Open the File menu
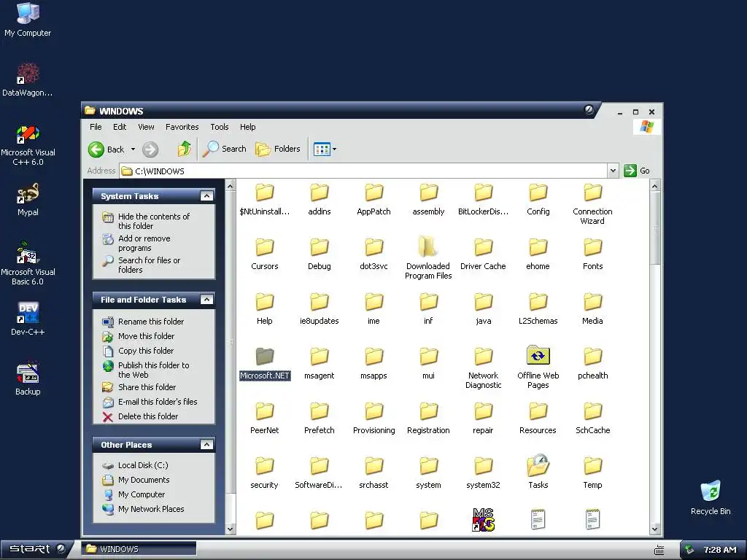Image resolution: width=747 pixels, height=560 pixels. tap(96, 127)
